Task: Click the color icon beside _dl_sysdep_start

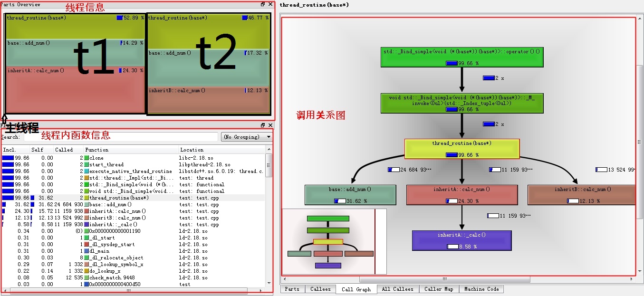Action: [87, 245]
